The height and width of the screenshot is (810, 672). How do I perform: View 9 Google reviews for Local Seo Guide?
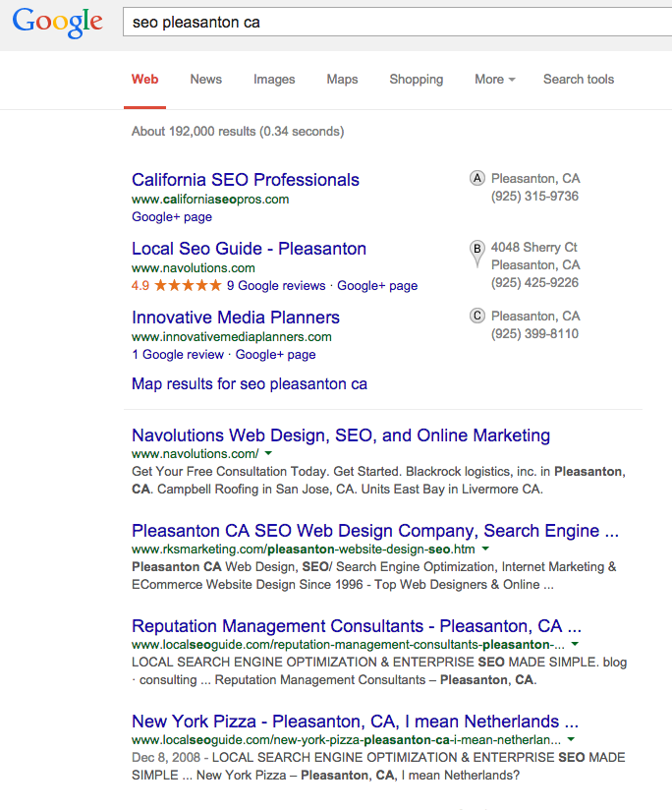276,285
